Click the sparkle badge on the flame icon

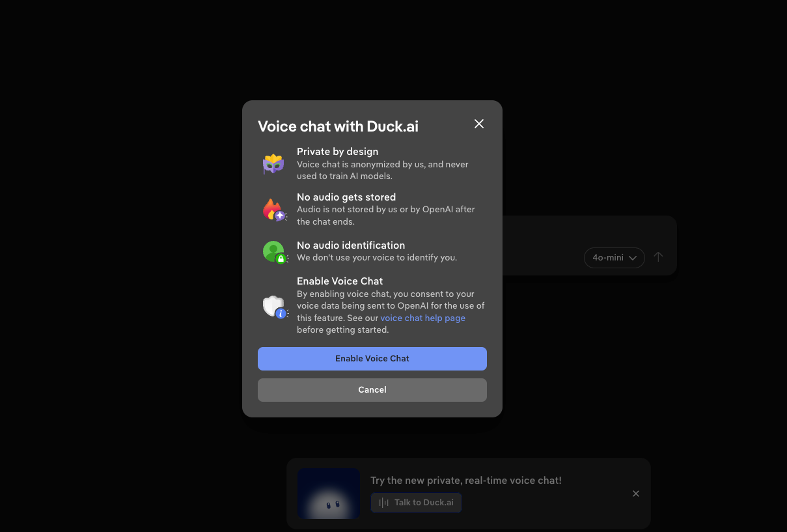pyautogui.click(x=280, y=215)
